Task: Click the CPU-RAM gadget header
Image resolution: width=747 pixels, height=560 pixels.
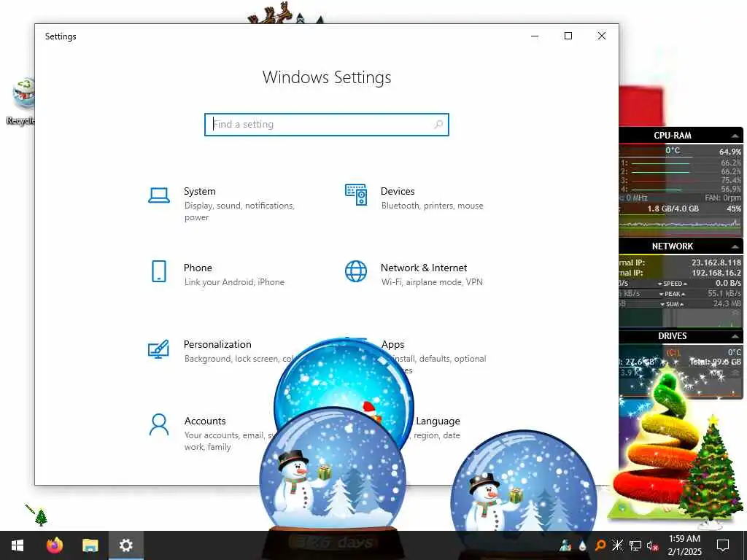Action: tap(681, 135)
